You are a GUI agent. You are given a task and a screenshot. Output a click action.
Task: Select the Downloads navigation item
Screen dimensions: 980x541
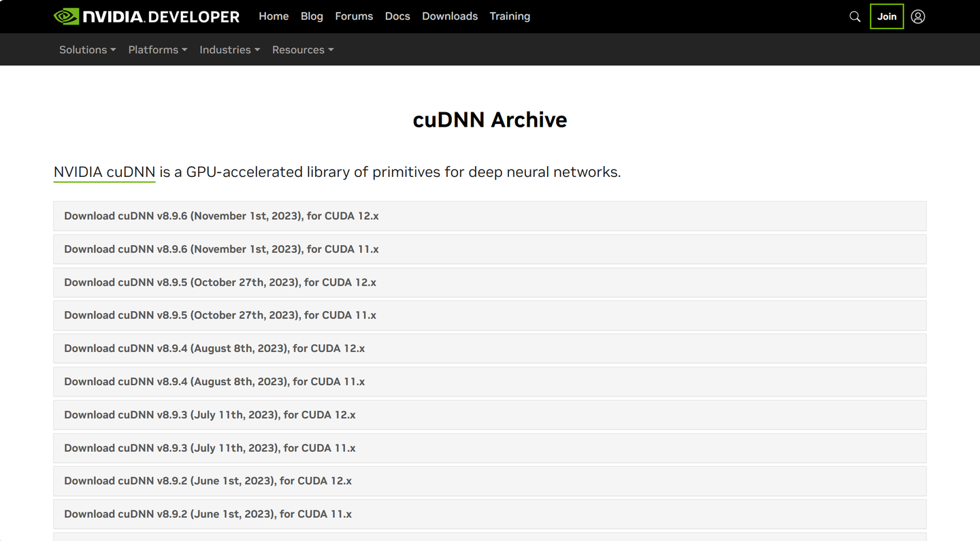click(x=450, y=16)
